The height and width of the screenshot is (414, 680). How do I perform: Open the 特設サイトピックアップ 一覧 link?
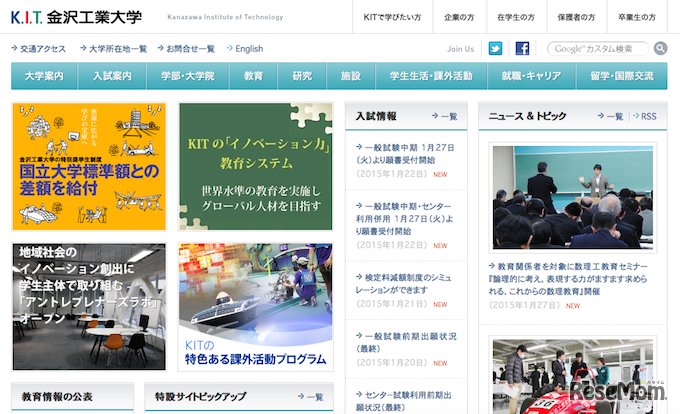[311, 397]
